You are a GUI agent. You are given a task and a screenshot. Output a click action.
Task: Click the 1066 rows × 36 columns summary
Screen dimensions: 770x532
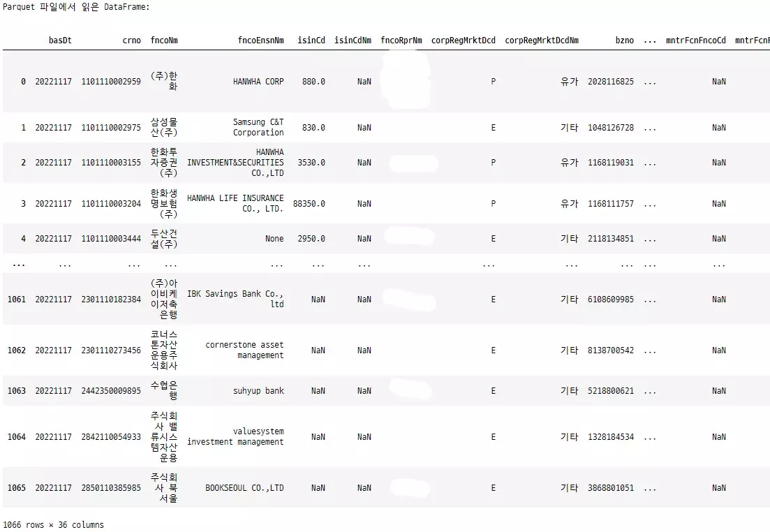click(53, 525)
